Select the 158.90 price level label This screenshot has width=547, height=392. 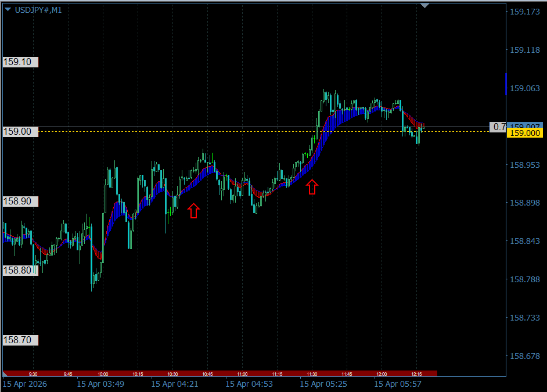[x=20, y=202]
